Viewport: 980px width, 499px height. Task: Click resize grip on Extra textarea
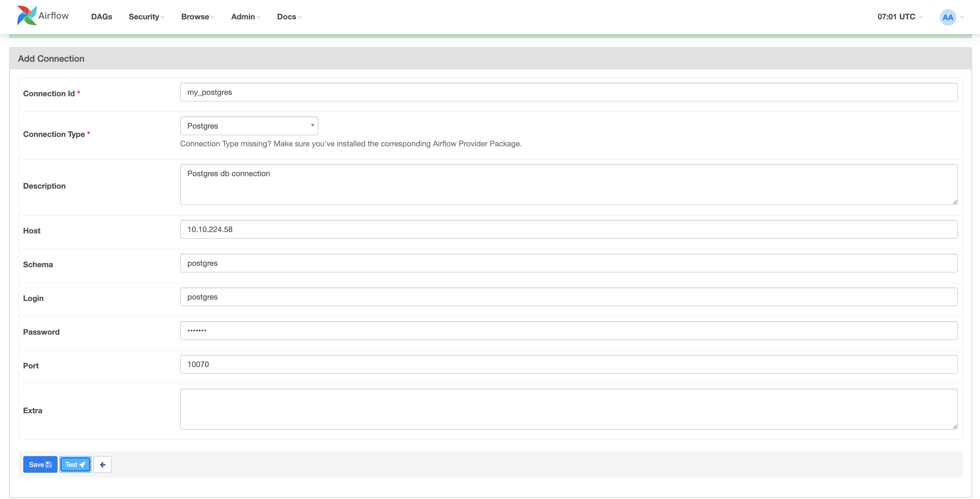coord(955,427)
